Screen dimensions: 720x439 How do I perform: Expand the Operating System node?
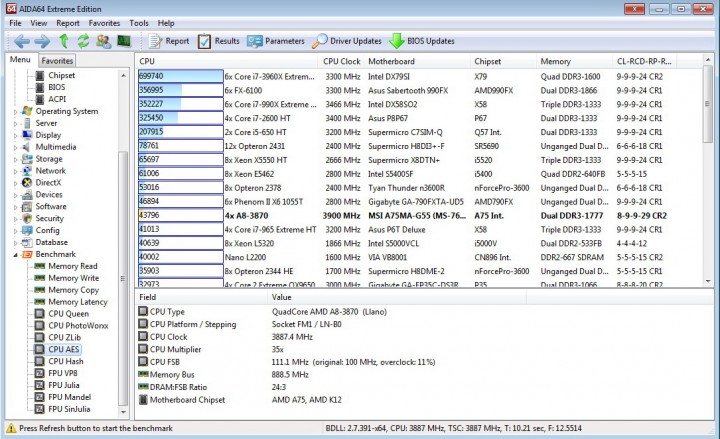tap(15, 112)
